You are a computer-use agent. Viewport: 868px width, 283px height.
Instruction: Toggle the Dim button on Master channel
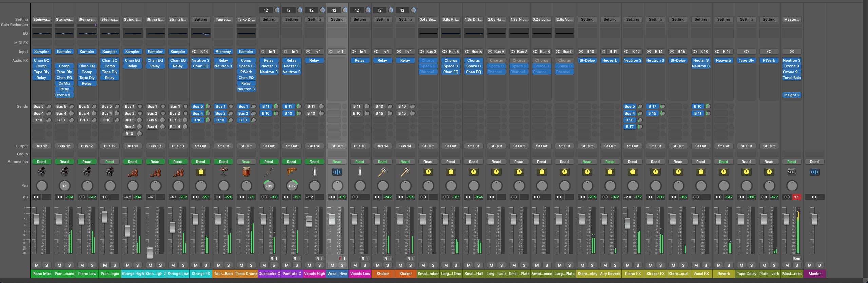tap(819, 265)
